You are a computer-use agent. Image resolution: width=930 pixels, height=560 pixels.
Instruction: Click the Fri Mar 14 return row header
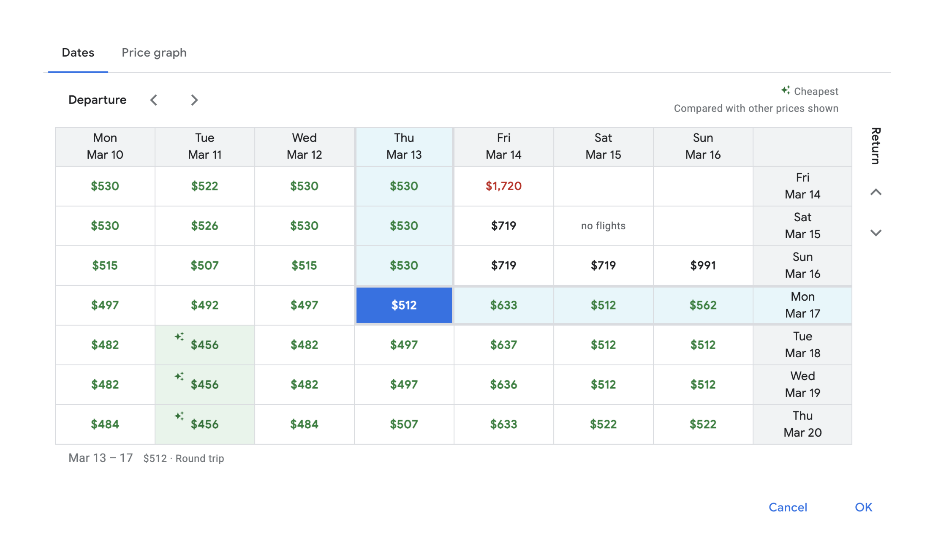(802, 186)
